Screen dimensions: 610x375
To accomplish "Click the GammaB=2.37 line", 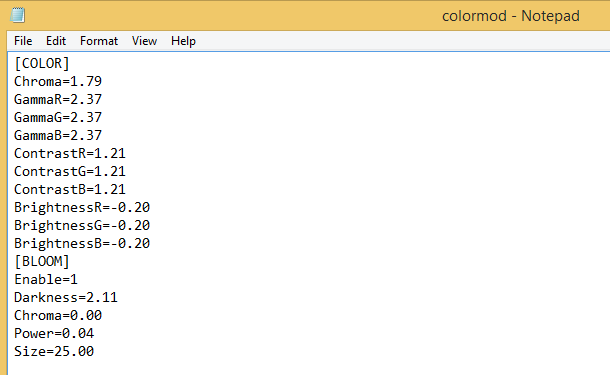I will (x=58, y=135).
